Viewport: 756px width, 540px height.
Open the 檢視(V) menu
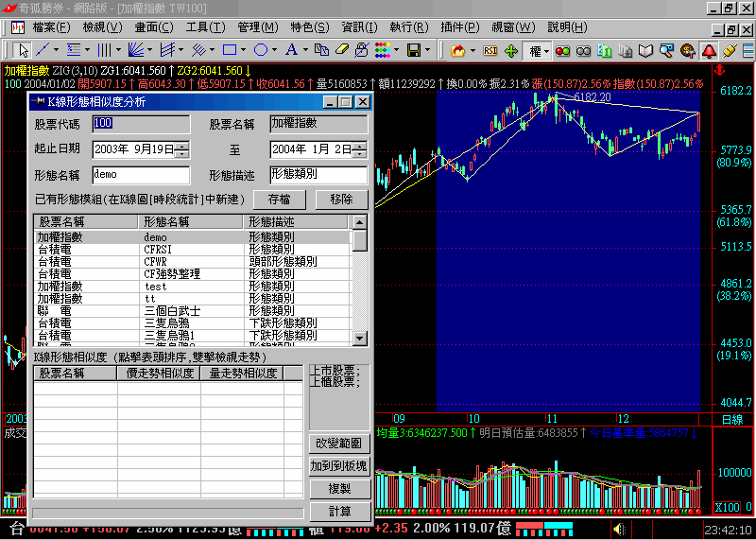click(x=103, y=27)
